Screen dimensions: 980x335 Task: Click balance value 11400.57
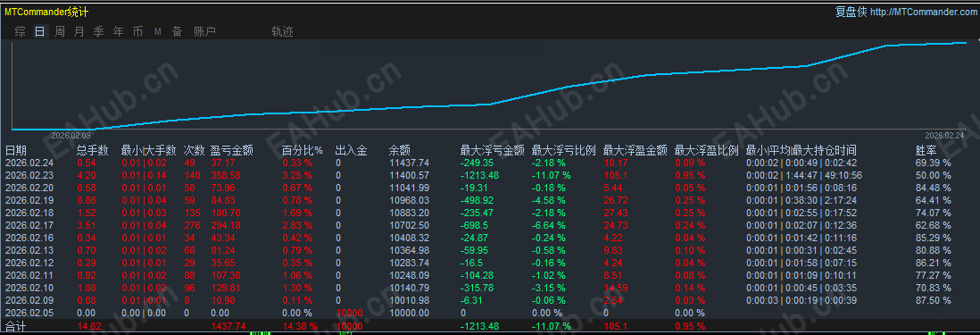[409, 175]
